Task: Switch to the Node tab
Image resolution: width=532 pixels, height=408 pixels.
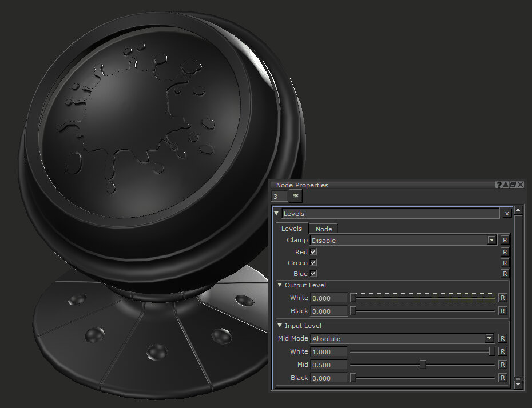Action: point(324,229)
